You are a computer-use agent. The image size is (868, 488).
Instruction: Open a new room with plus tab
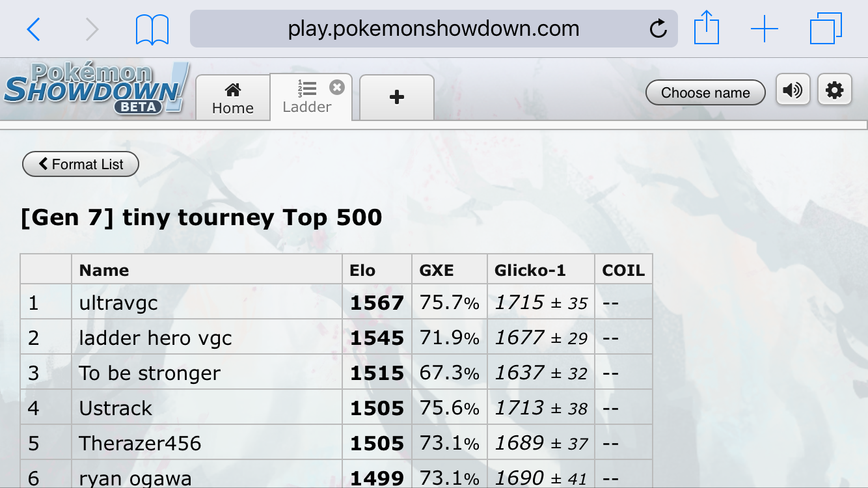point(396,98)
